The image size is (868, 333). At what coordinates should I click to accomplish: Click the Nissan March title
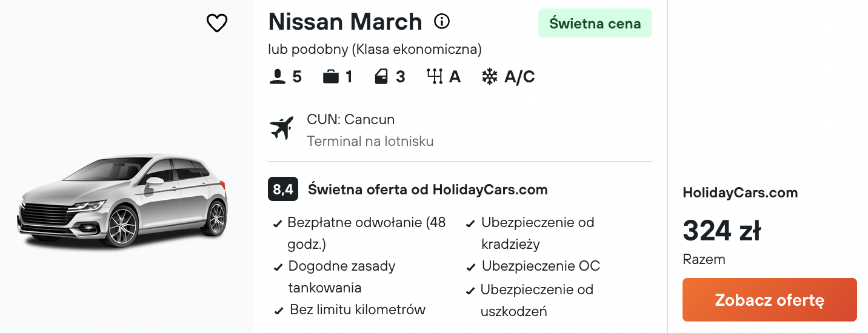point(345,22)
